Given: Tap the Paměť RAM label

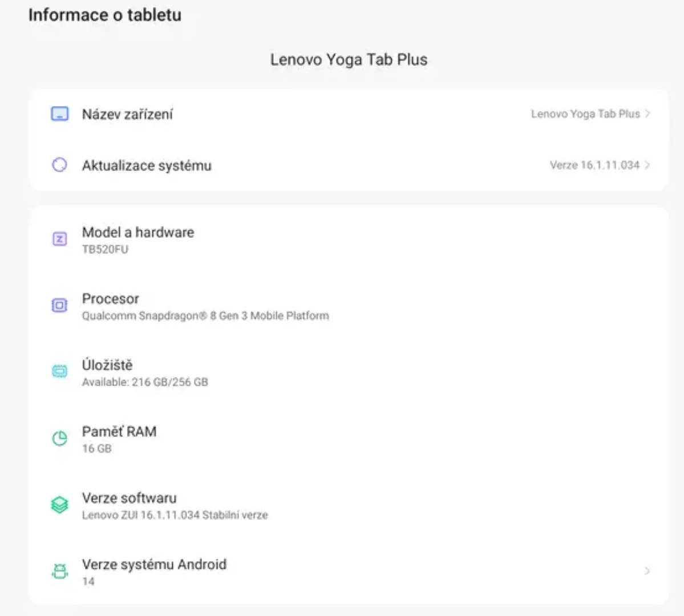Looking at the screenshot, I should click(x=119, y=431).
